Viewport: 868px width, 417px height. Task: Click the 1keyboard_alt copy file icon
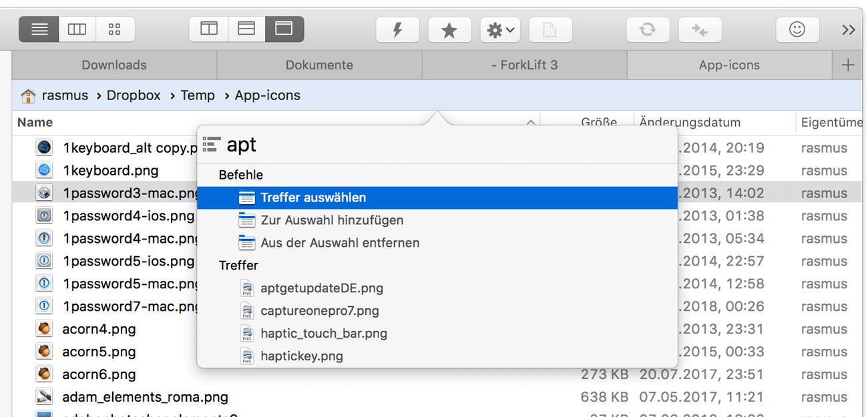[x=44, y=147]
